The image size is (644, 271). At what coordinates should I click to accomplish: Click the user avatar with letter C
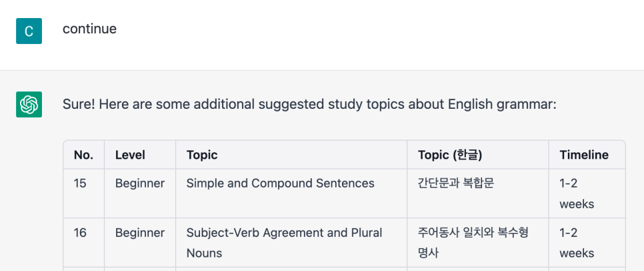point(29,31)
